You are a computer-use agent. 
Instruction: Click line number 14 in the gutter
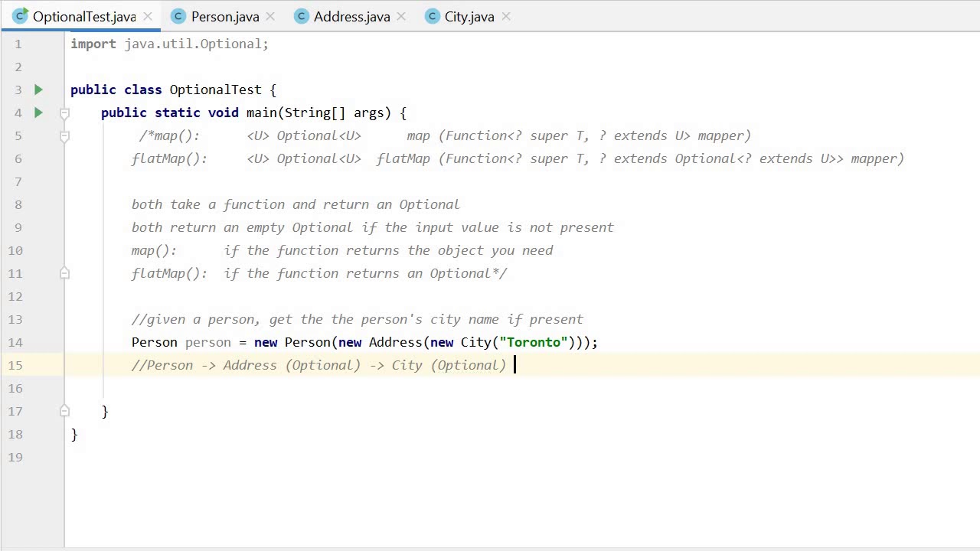coord(15,342)
